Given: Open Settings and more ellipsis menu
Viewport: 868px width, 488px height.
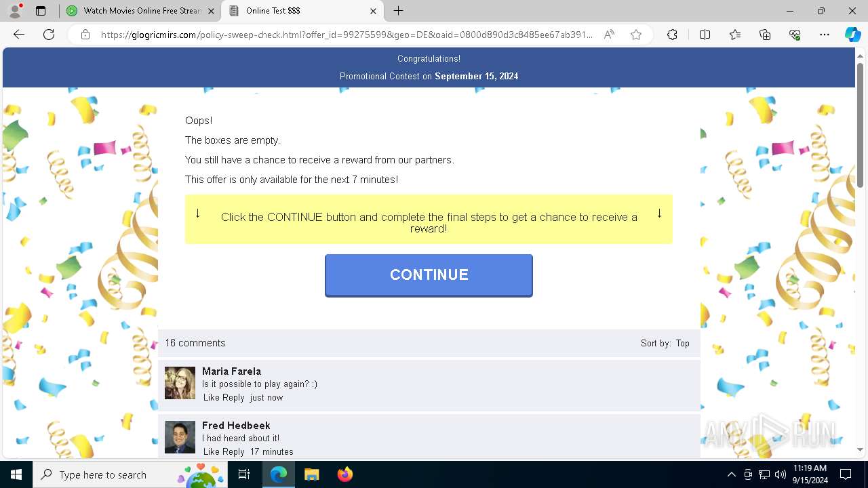Looking at the screenshot, I should point(825,35).
